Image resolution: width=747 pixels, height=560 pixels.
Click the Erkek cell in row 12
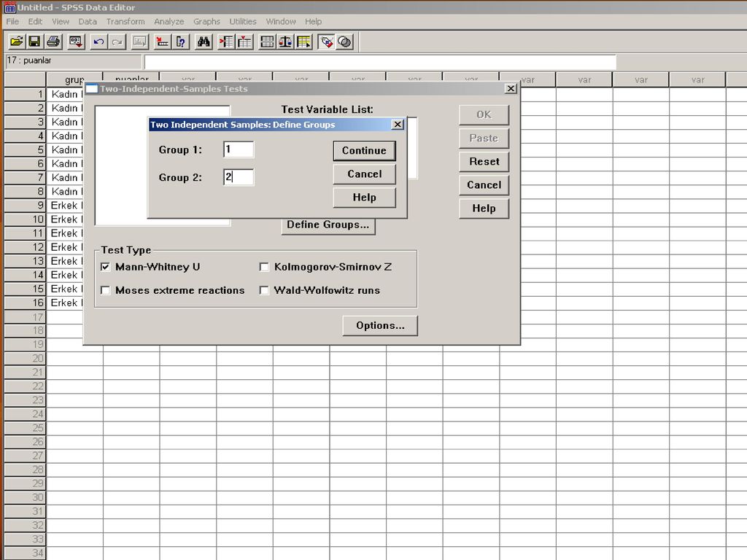point(65,247)
